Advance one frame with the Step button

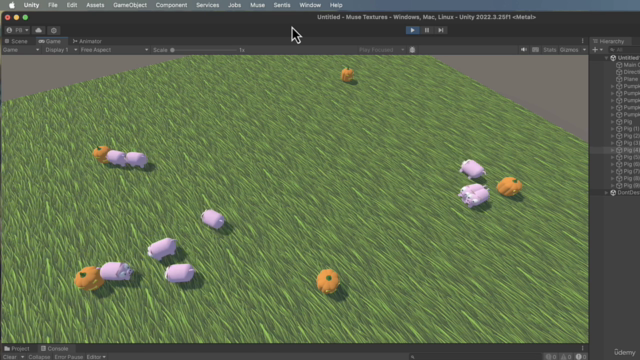pos(440,30)
